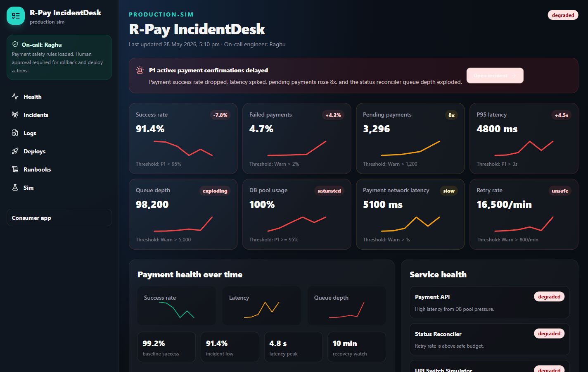Click the saturated badge on DB pool usage
Screen dimensions: 588x372
tap(329, 191)
